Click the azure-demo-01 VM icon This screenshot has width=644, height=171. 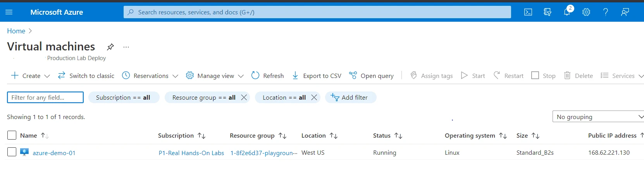(24, 152)
